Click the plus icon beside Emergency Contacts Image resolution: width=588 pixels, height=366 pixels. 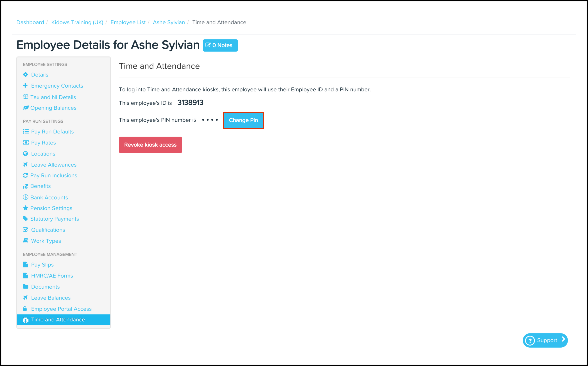tap(25, 85)
